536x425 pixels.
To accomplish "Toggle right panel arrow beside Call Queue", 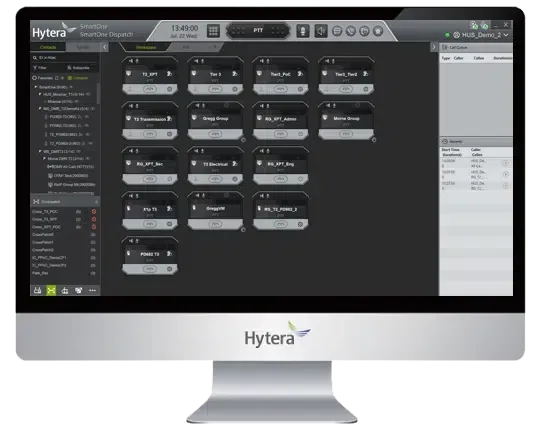I will [434, 47].
